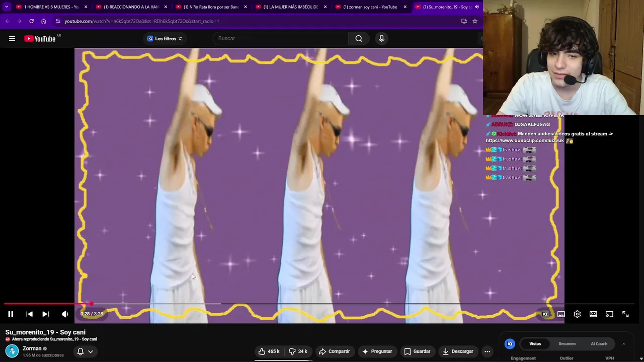Open Los filtros button

click(165, 39)
